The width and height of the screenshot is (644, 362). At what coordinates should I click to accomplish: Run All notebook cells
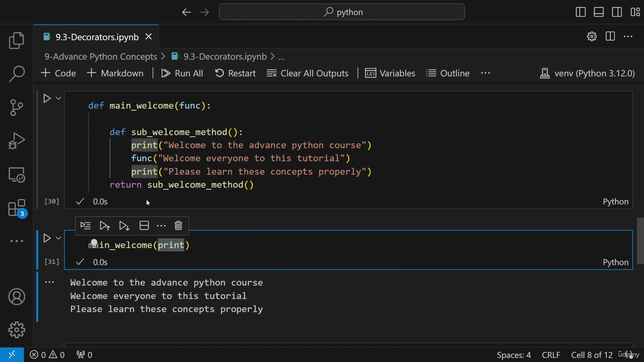click(x=182, y=73)
